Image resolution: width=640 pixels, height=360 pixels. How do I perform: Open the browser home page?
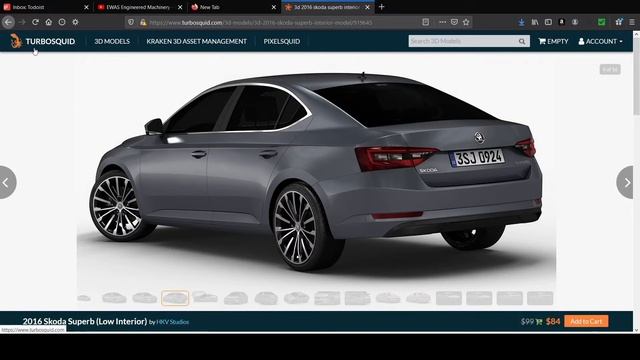coord(49,22)
